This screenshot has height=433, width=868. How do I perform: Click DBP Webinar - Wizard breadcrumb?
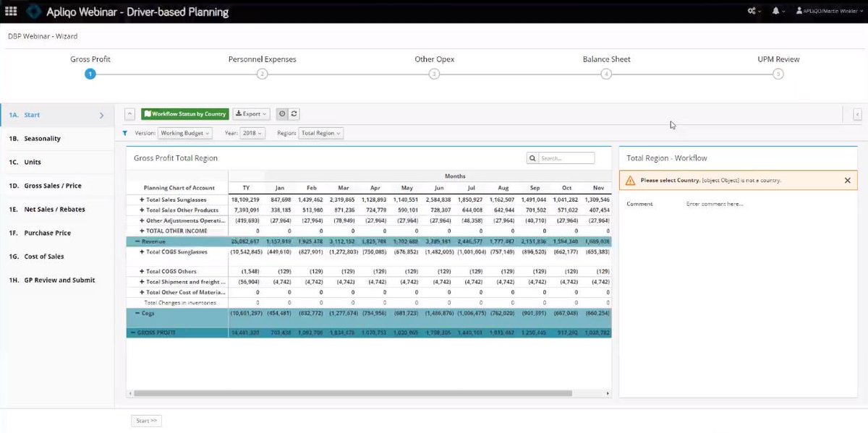click(x=43, y=35)
